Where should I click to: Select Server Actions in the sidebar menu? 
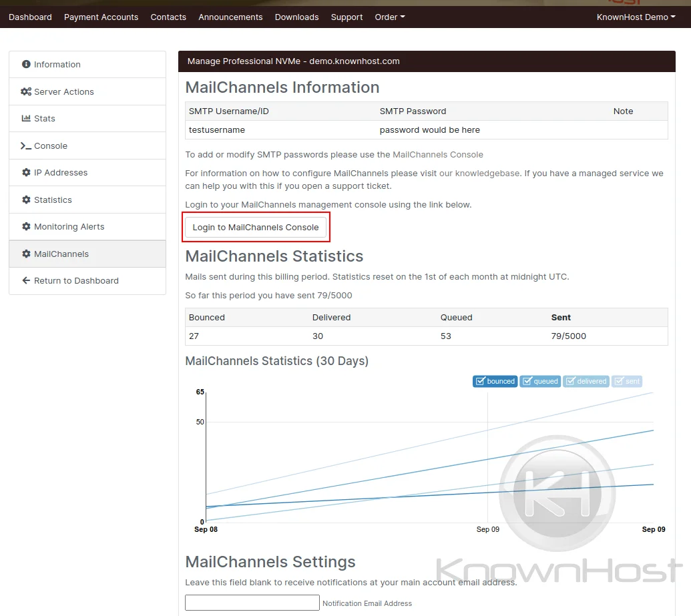87,91
